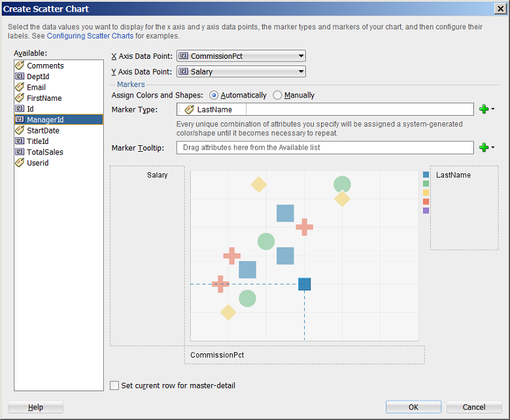Screen dimensions: 510x420
Task: Open X Axis Data Point dropdown
Action: tap(241, 56)
